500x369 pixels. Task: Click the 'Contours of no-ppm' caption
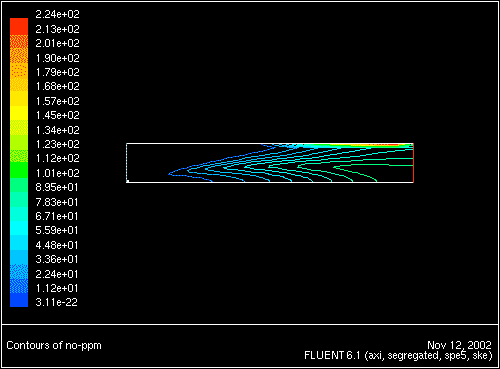click(x=54, y=345)
